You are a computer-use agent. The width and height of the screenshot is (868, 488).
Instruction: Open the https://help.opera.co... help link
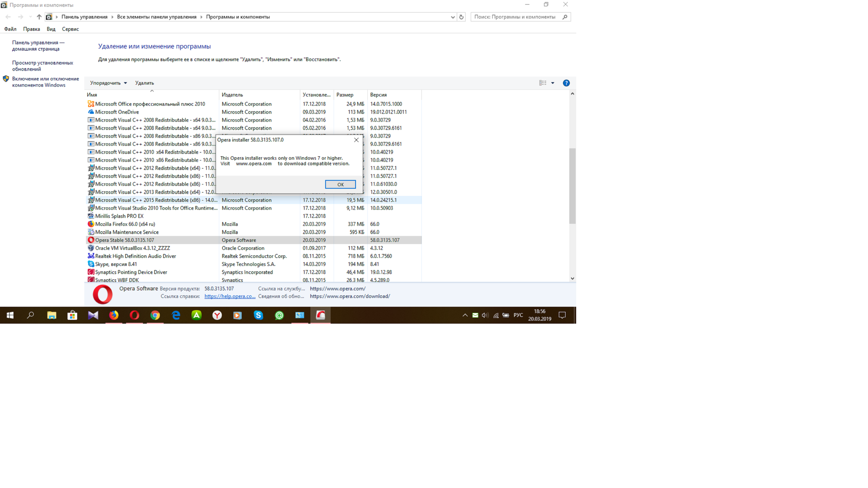click(230, 296)
